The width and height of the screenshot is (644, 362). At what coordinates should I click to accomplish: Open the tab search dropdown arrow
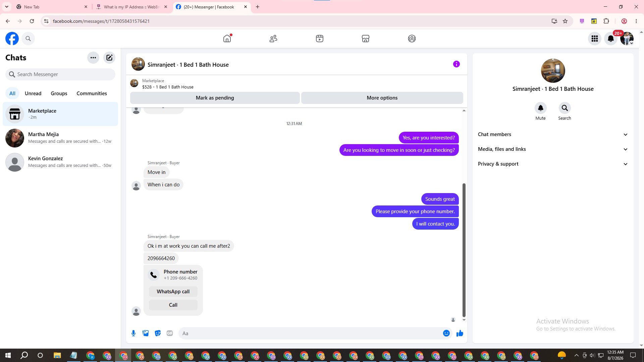(x=7, y=7)
